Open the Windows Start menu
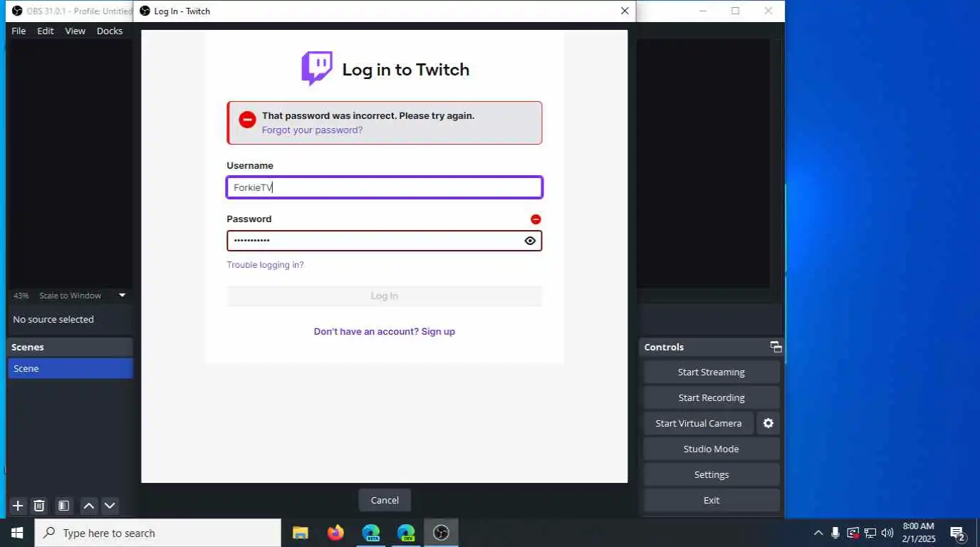Viewport: 980px width, 547px height. pos(17,533)
